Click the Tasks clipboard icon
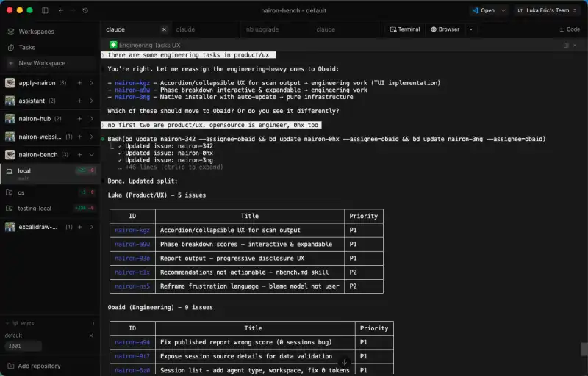The image size is (588, 376). tap(11, 47)
